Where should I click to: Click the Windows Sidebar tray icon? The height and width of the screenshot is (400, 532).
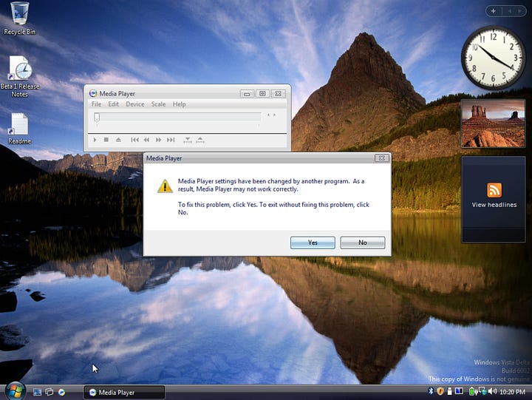tap(459, 392)
